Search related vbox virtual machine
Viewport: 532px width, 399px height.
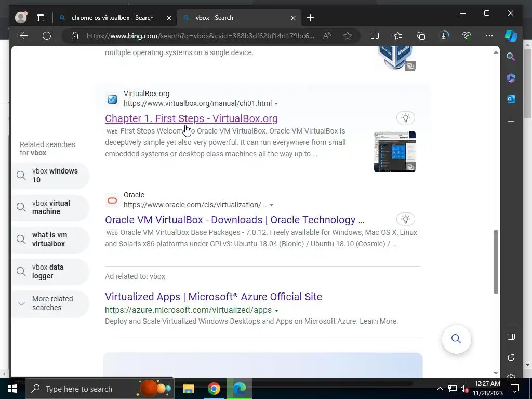click(50, 207)
